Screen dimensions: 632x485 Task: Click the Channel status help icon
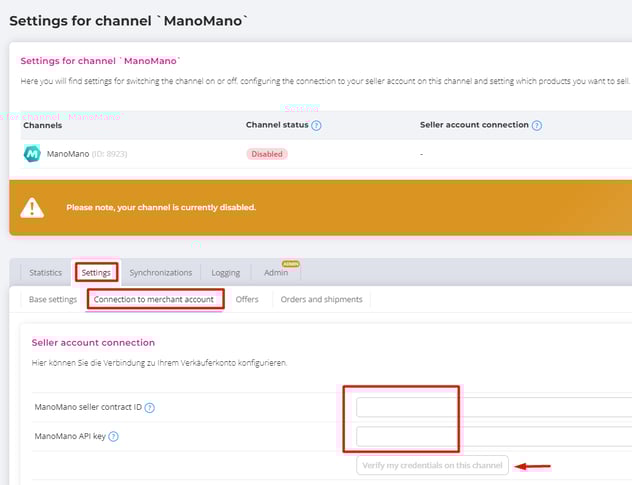tap(316, 125)
